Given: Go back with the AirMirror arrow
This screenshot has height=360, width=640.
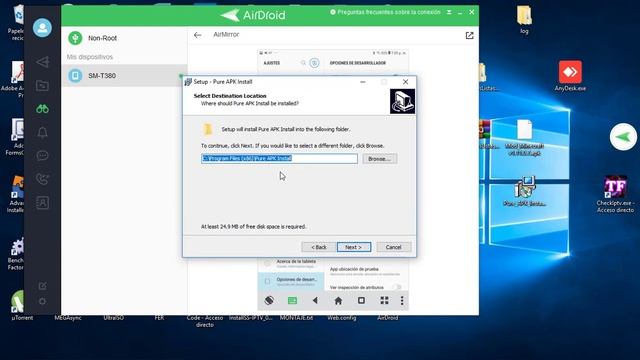Looking at the screenshot, I should click(x=198, y=35).
